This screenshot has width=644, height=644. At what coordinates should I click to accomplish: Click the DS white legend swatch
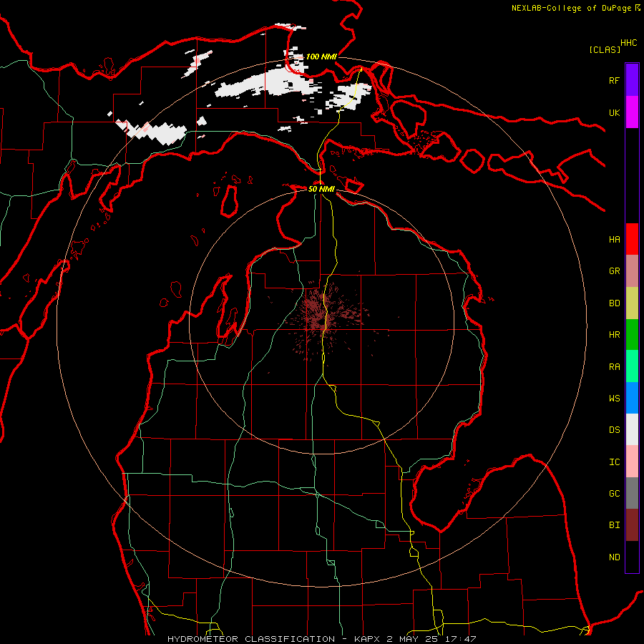[x=632, y=429]
